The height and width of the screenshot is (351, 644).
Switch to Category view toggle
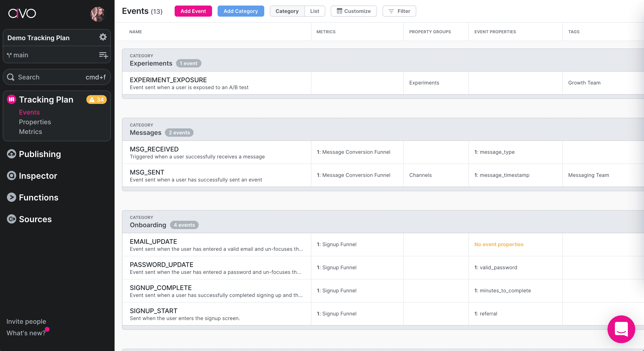tap(287, 11)
